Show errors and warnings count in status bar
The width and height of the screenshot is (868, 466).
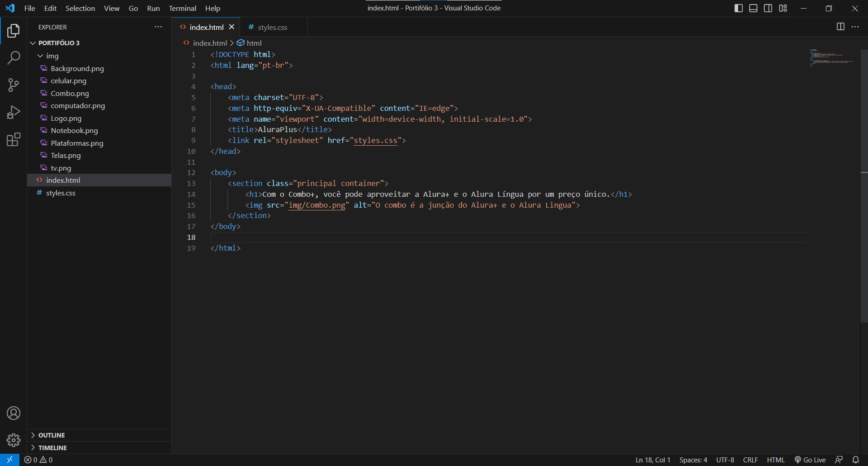tap(38, 460)
